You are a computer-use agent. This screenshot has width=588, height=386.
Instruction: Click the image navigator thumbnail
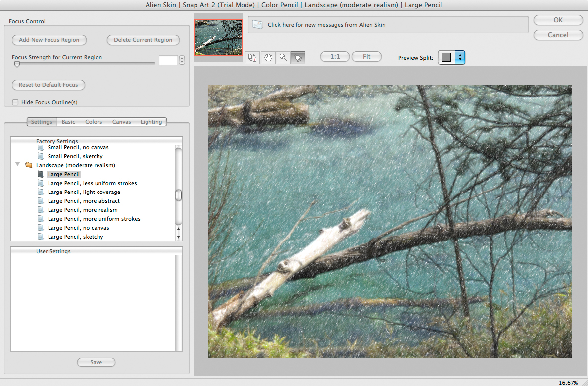pos(218,37)
